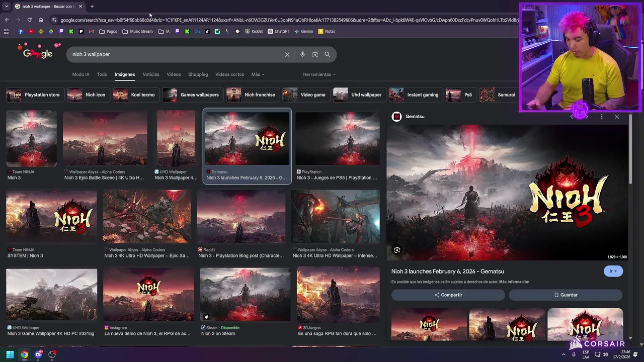Screen dimensions: 644x362
Task: Open the Notas bookmark
Action: (x=327, y=31)
